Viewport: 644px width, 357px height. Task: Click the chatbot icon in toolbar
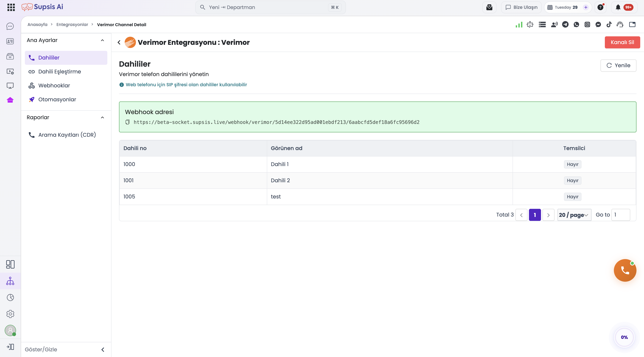coord(530,24)
